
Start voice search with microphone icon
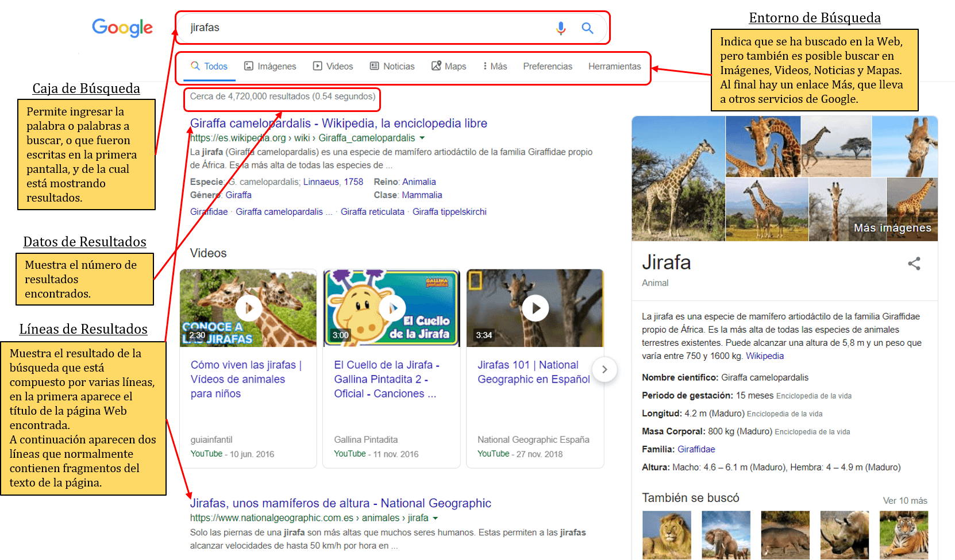[561, 28]
